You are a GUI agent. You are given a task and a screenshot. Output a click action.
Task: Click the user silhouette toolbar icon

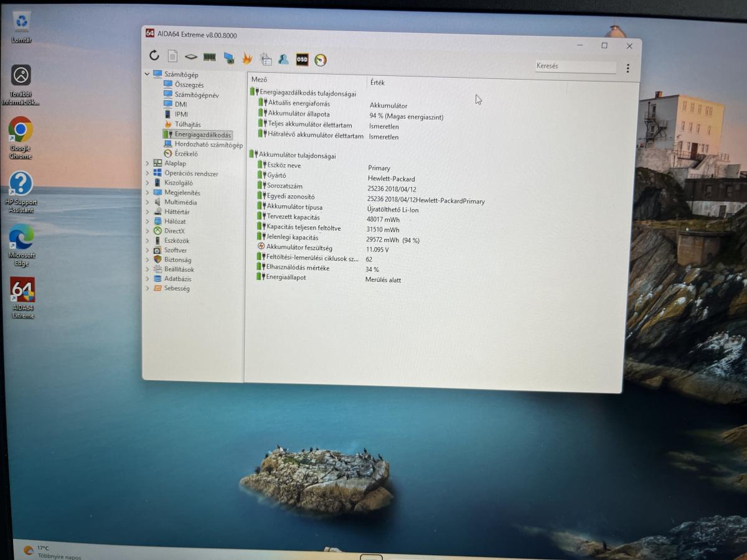coord(283,59)
